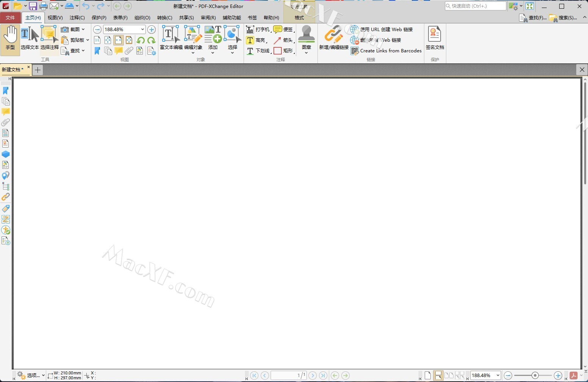Viewport: 588px width, 382px height.
Task: Open the File (文件) menu
Action: coord(10,17)
